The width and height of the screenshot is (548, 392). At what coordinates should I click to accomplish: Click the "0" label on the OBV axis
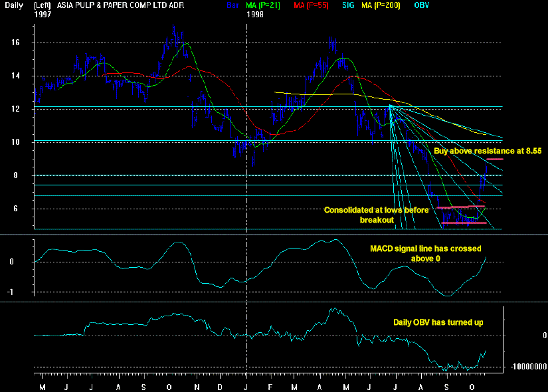coord(545,336)
